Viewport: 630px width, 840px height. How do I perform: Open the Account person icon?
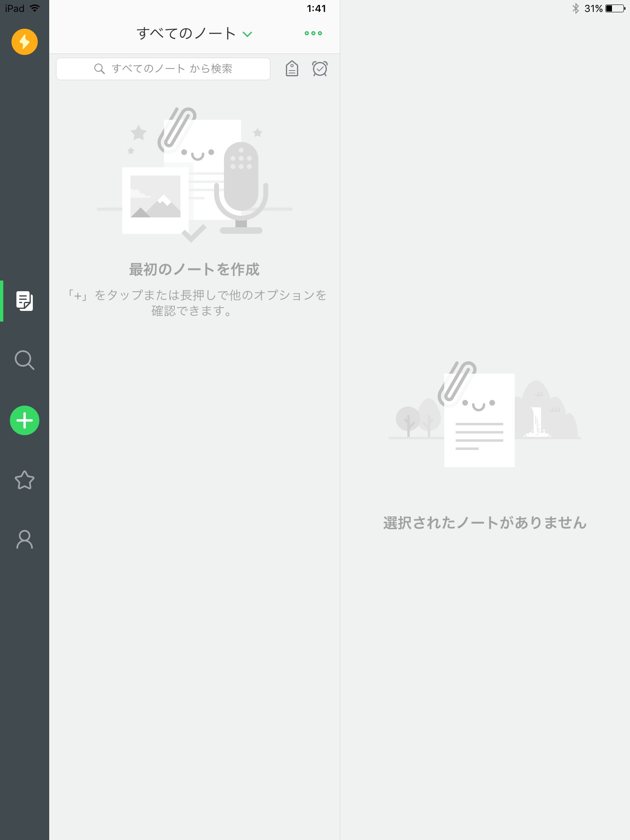pyautogui.click(x=25, y=539)
